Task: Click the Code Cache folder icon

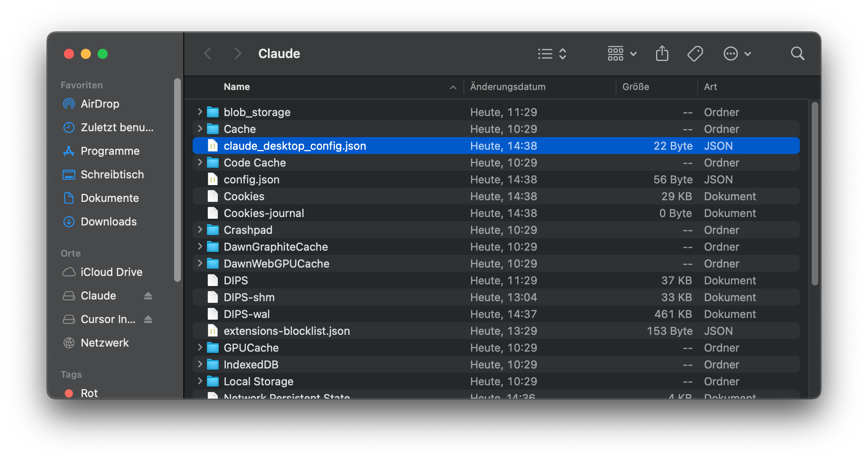Action: tap(213, 163)
